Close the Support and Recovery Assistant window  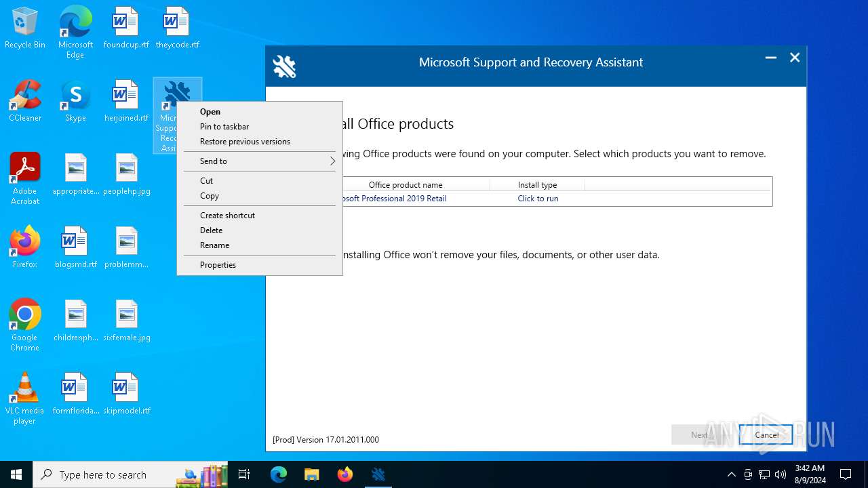pyautogui.click(x=795, y=58)
